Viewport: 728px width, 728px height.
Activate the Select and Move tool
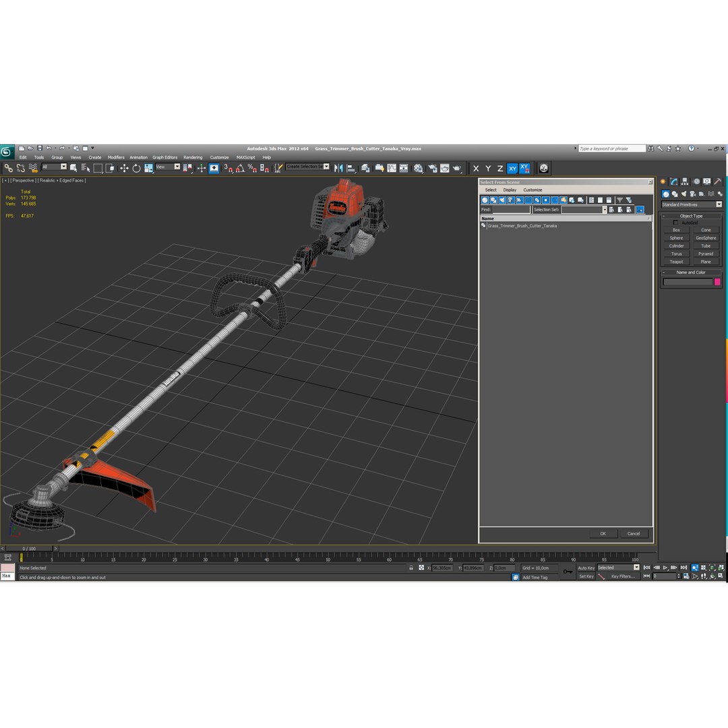124,168
